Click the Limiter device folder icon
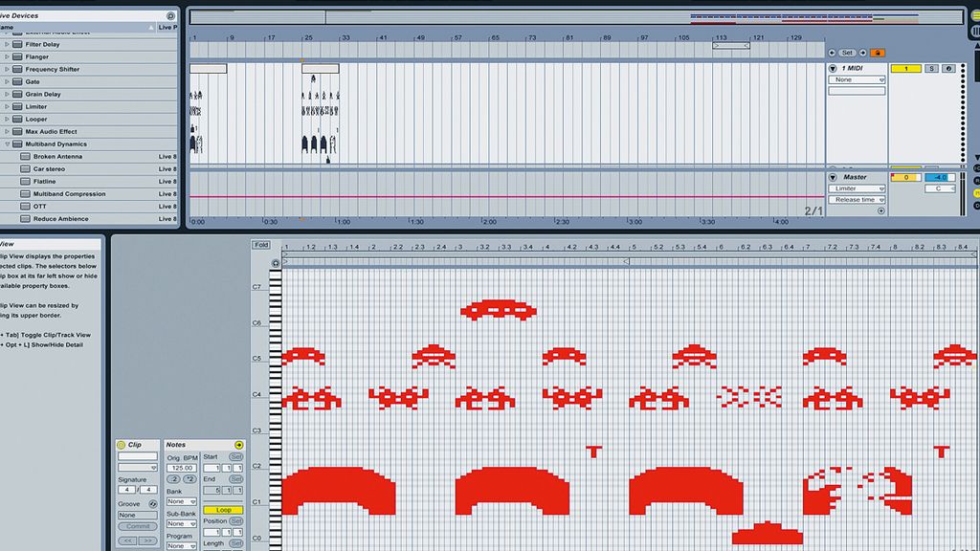This screenshot has width=980, height=551. (x=17, y=107)
